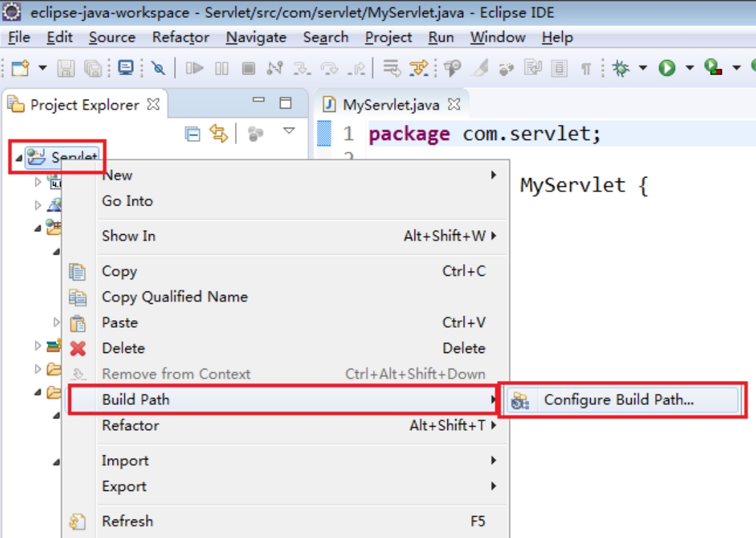
Task: Click the New wizard toolbar icon
Action: tap(20, 68)
